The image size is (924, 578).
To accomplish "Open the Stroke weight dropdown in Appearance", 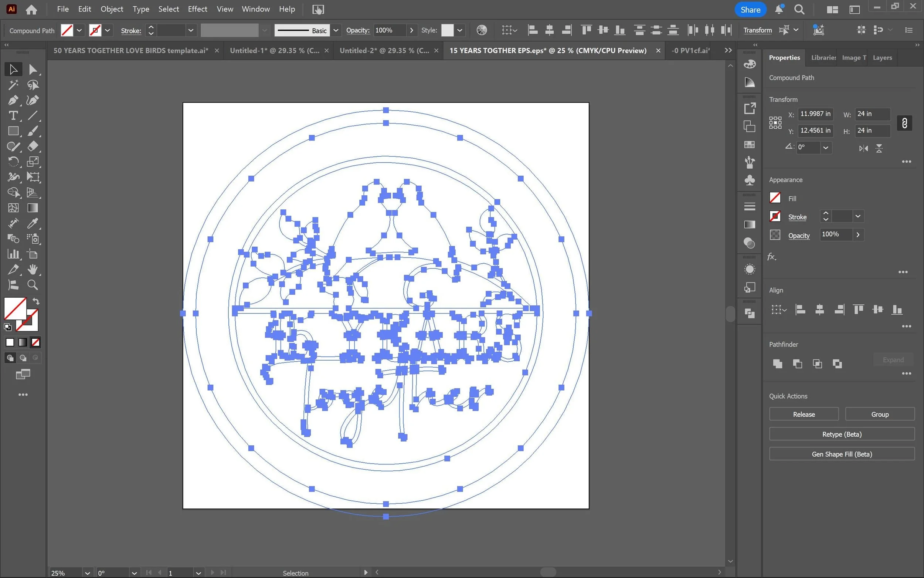I will point(857,216).
